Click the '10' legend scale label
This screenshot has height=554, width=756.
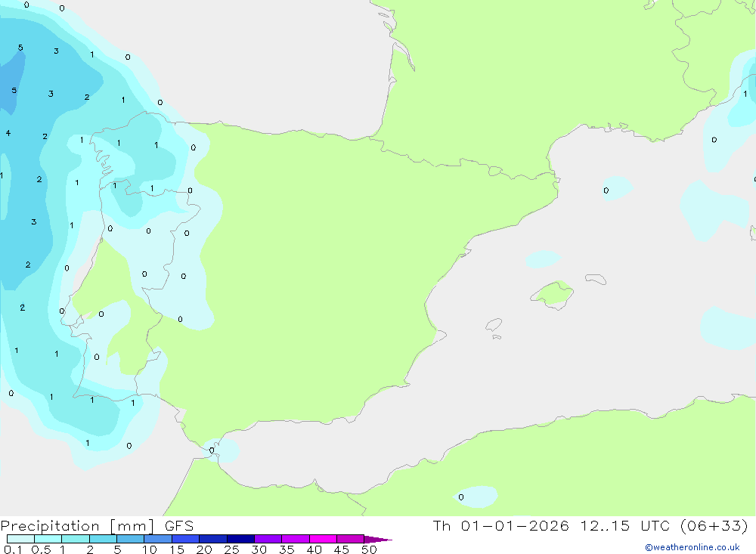[x=149, y=549]
